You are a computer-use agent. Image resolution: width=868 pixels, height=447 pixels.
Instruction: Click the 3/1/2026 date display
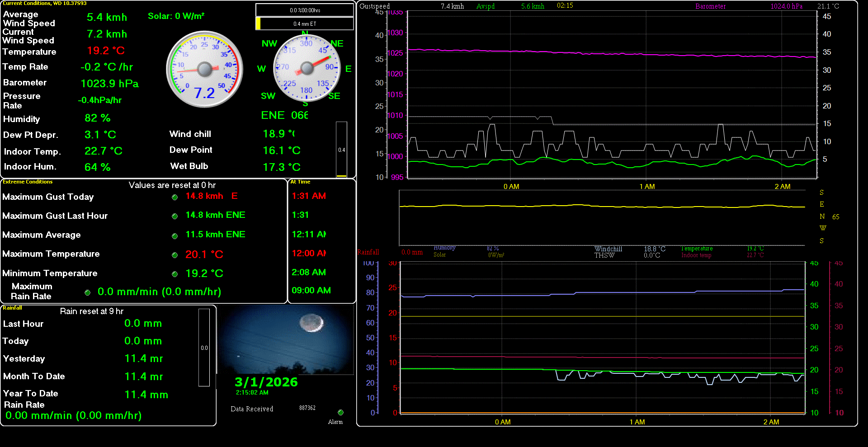coord(266,382)
